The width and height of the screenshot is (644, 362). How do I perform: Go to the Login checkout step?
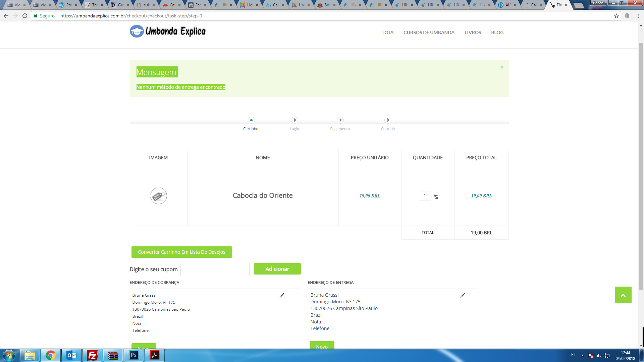[294, 120]
